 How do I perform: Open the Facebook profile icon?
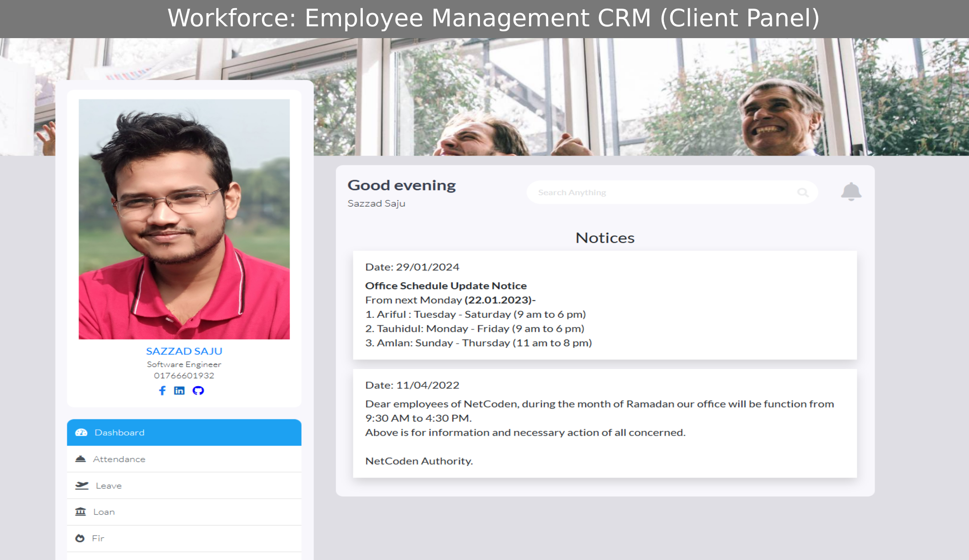pos(162,391)
